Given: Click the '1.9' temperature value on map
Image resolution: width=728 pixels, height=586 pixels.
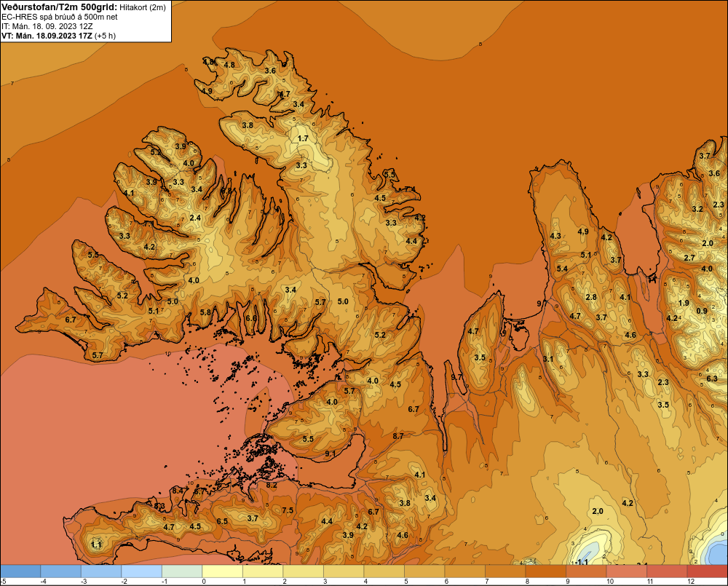Looking at the screenshot, I should click(x=684, y=304).
